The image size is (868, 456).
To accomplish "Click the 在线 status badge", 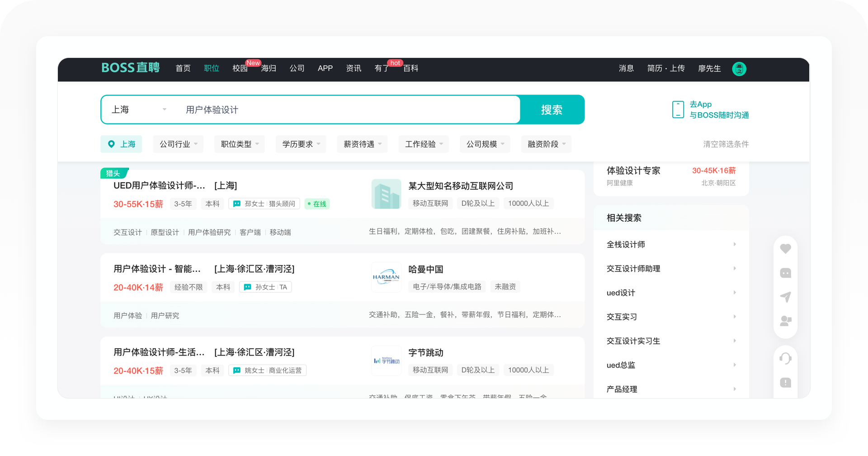I will tap(317, 204).
